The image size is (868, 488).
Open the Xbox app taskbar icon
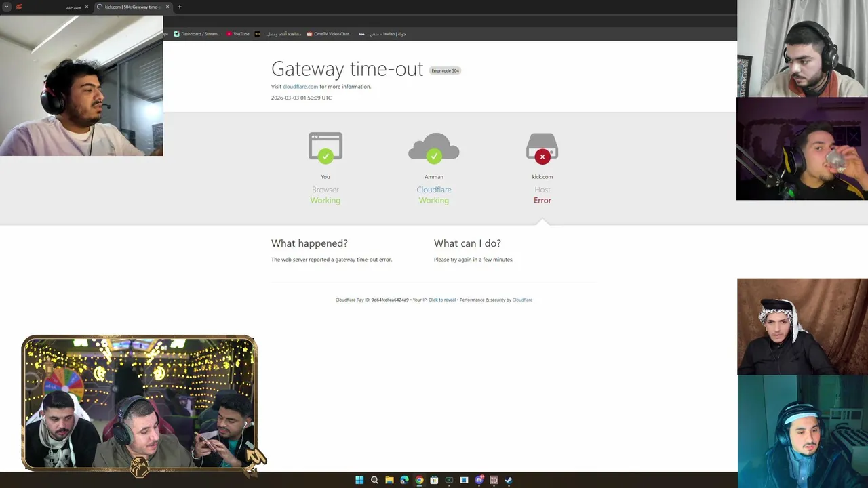[449, 480]
